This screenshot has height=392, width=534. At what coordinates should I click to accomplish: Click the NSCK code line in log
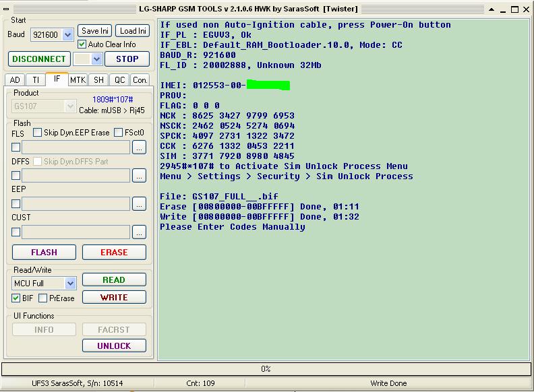(x=227, y=126)
